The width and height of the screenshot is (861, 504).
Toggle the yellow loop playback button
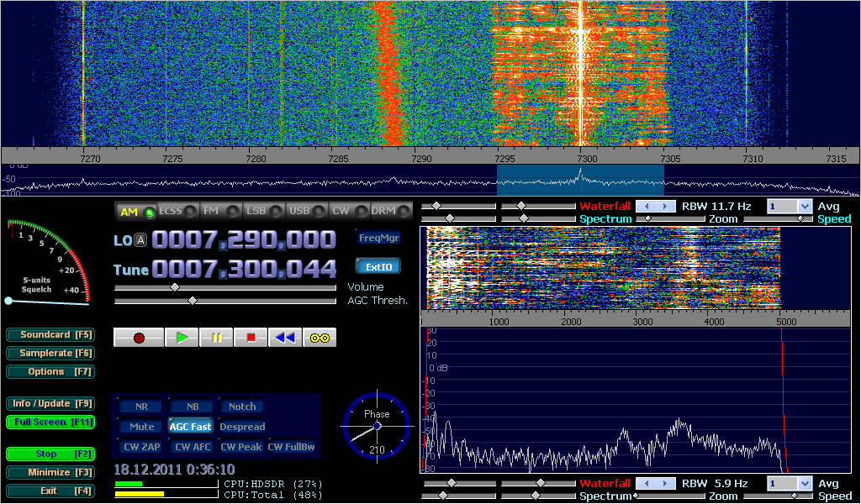[x=320, y=338]
